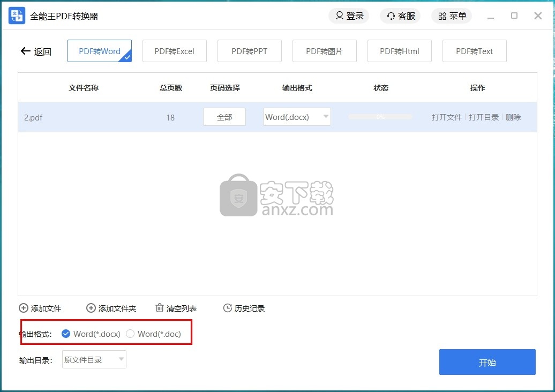This screenshot has width=555, height=392.
Task: Open 客服 customer service
Action: click(400, 16)
